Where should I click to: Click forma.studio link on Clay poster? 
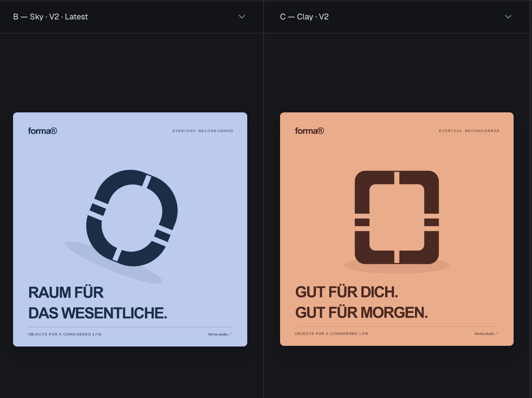click(x=486, y=333)
